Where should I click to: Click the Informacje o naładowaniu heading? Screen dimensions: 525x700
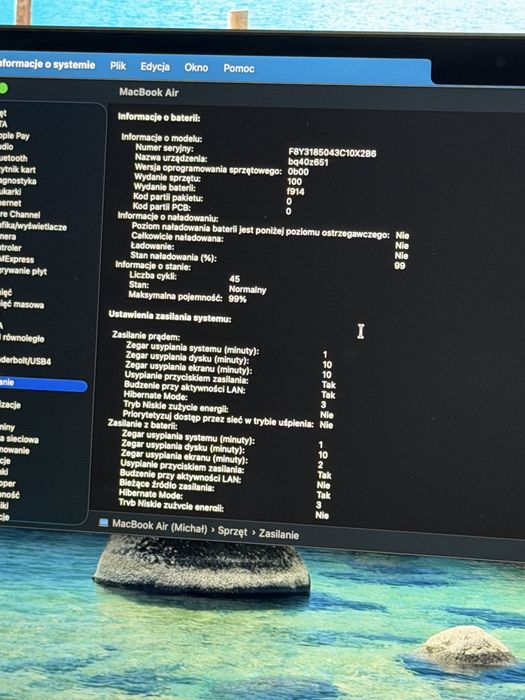(168, 217)
